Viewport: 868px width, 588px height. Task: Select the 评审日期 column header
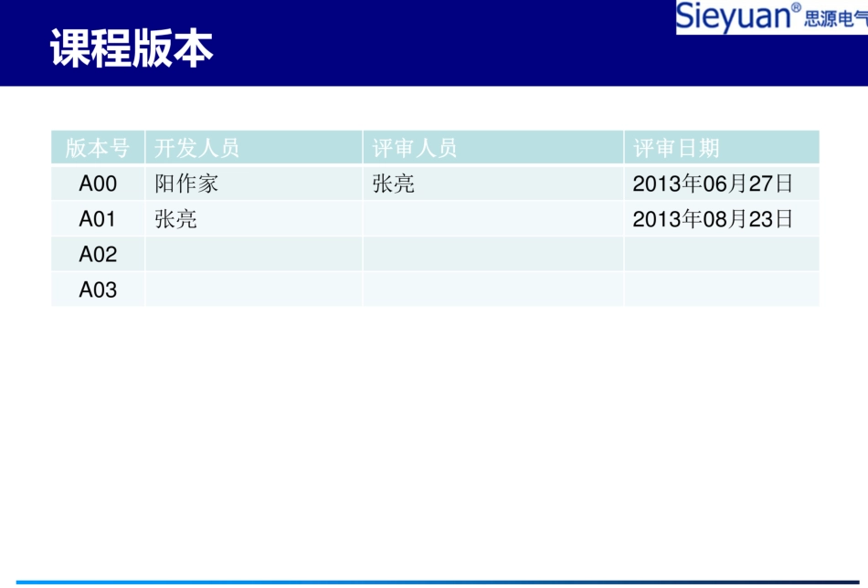pos(722,148)
